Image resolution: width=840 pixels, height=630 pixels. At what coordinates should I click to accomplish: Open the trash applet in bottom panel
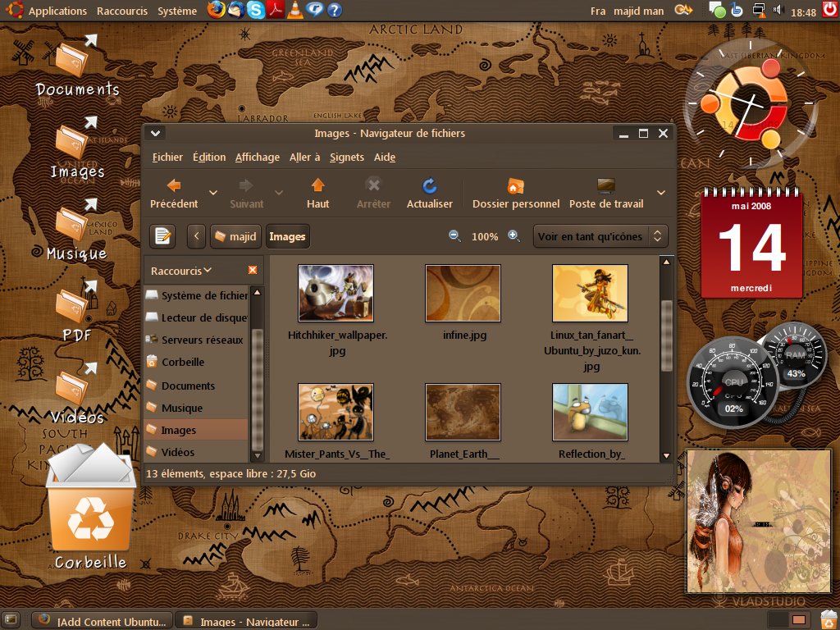[829, 619]
